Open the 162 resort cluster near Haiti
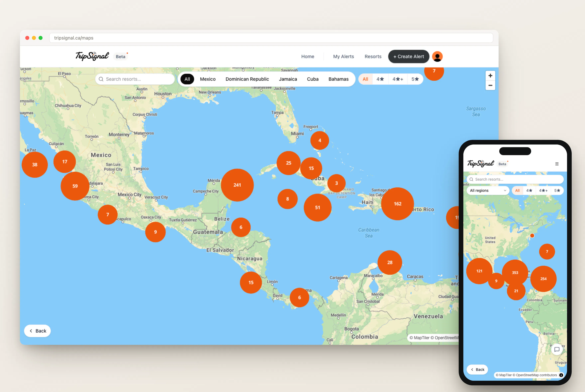 point(397,204)
